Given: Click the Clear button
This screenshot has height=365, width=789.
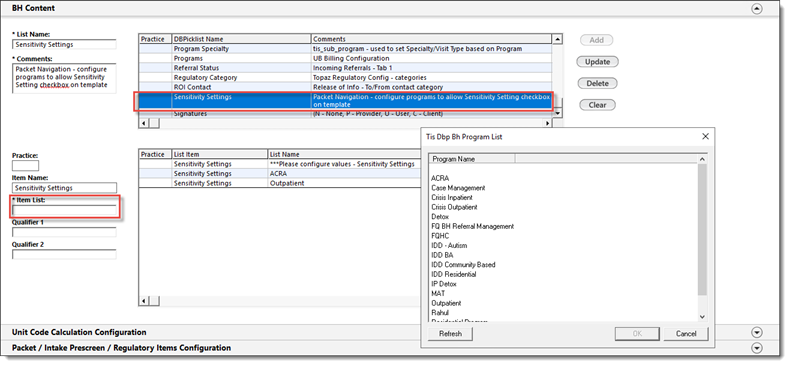Looking at the screenshot, I should [x=597, y=105].
